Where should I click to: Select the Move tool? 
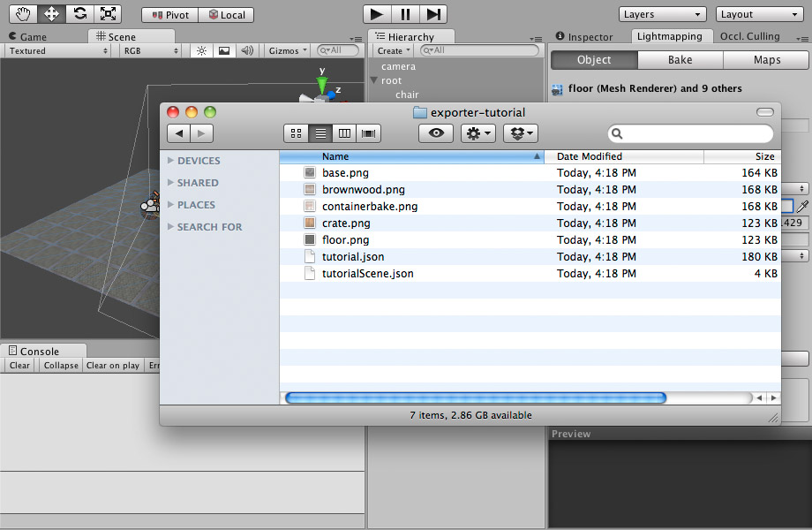(50, 13)
